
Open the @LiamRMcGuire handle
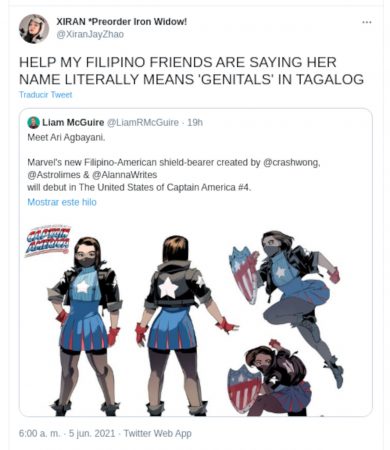tap(143, 123)
